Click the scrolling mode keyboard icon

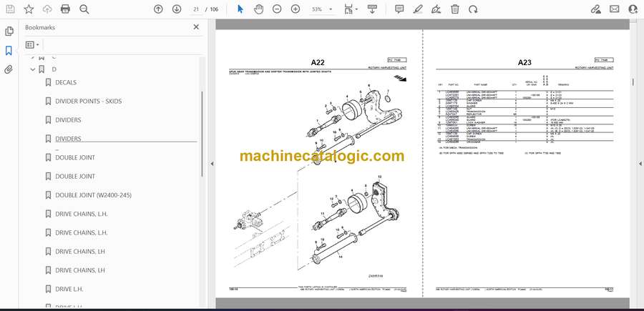pyautogui.click(x=373, y=9)
